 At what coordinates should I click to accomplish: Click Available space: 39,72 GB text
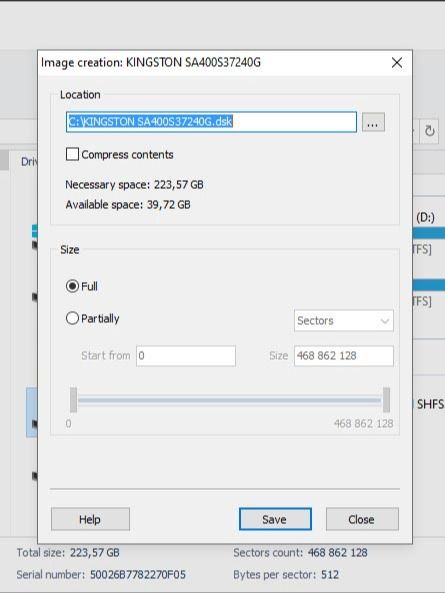click(x=128, y=205)
